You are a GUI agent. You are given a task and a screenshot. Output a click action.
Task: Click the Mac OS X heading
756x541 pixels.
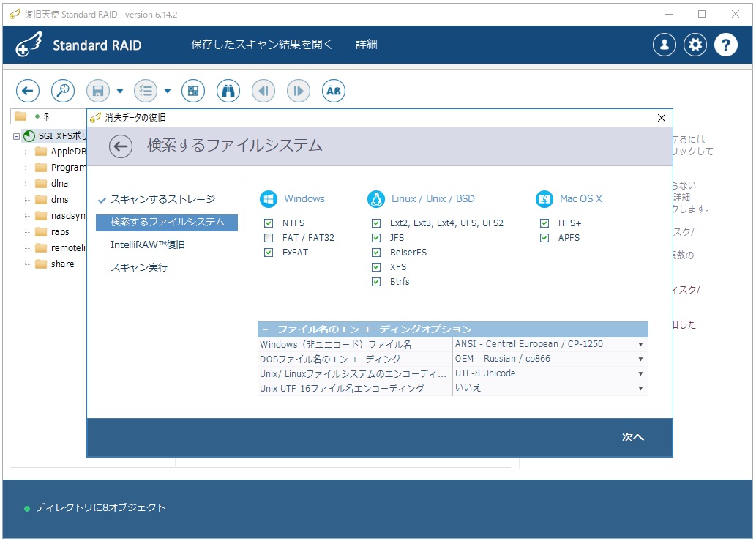[581, 198]
